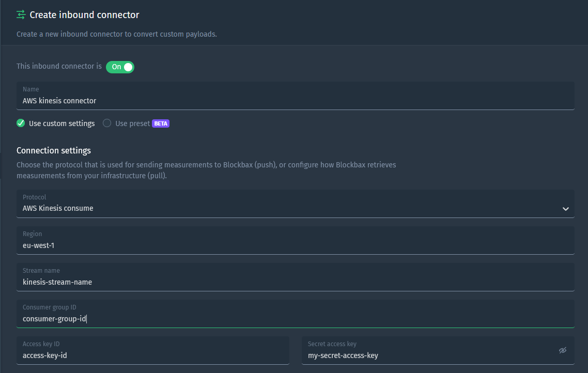Click the Connection settings heading
Image resolution: width=588 pixels, height=373 pixels.
pos(54,150)
